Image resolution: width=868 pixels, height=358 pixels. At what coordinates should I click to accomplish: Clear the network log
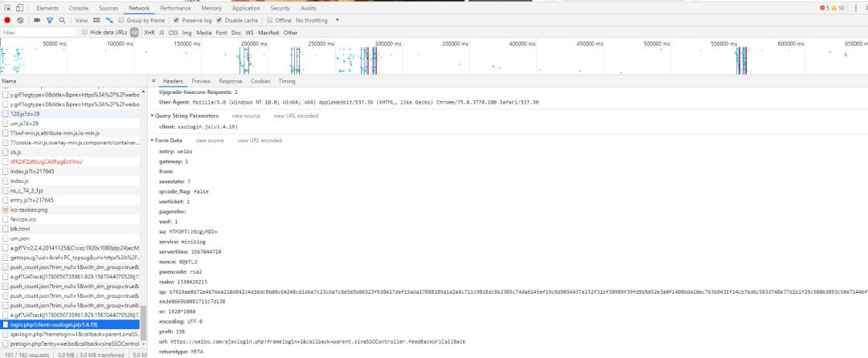tap(20, 20)
